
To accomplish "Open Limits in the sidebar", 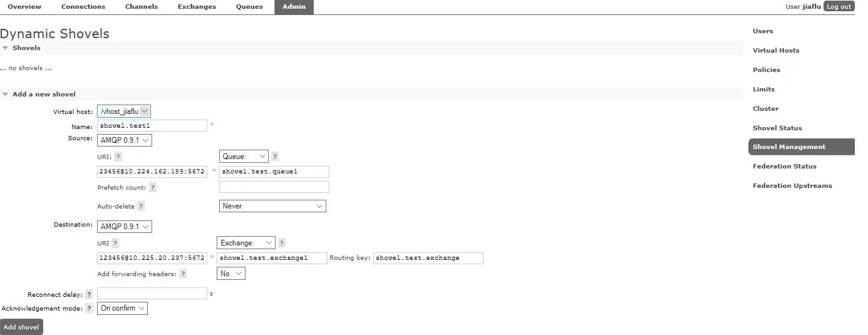I will pyautogui.click(x=763, y=90).
